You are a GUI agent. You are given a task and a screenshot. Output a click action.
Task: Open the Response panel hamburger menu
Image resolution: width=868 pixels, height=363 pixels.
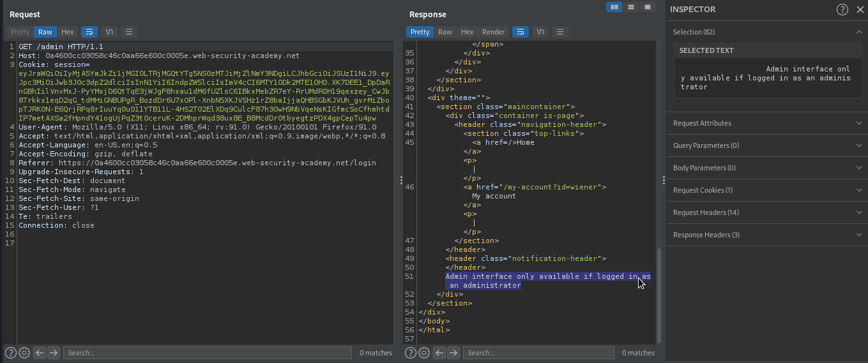pyautogui.click(x=560, y=32)
